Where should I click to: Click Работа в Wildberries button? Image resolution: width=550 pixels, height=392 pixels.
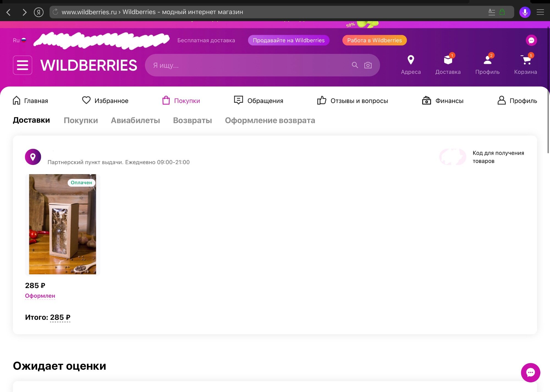click(374, 40)
